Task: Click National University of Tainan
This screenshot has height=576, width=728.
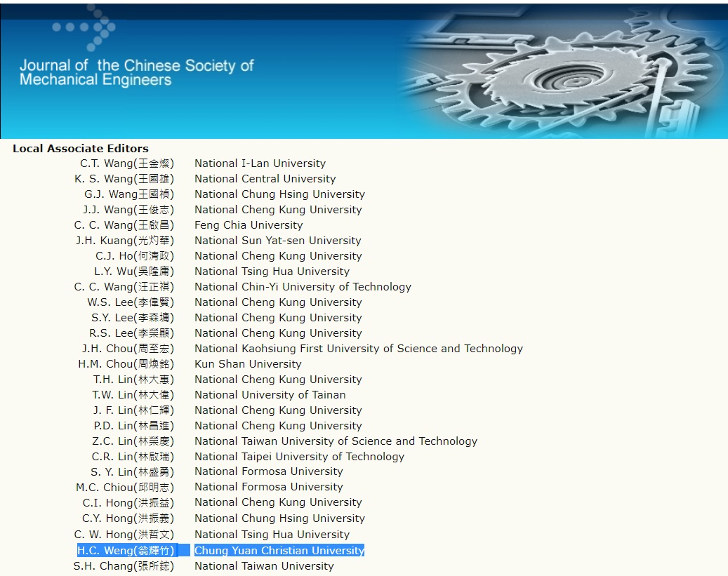Action: (x=270, y=395)
